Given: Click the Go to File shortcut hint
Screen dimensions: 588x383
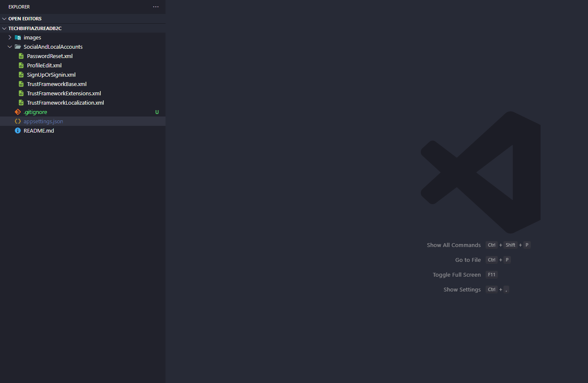Looking at the screenshot, I should (x=468, y=260).
